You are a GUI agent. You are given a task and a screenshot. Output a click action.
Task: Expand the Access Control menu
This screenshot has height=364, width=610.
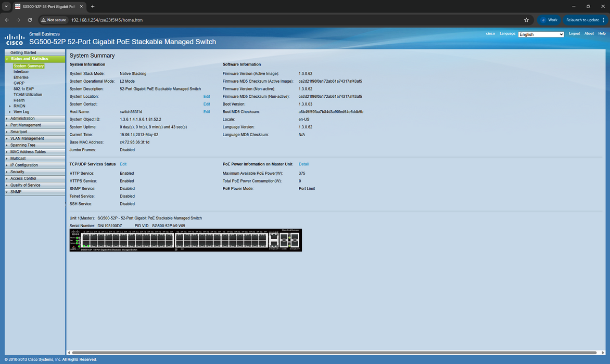coord(35,178)
